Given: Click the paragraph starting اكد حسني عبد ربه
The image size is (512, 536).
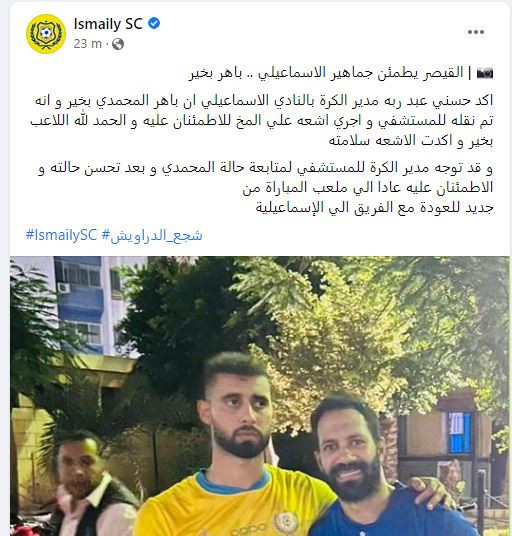Looking at the screenshot, I should 262,121.
